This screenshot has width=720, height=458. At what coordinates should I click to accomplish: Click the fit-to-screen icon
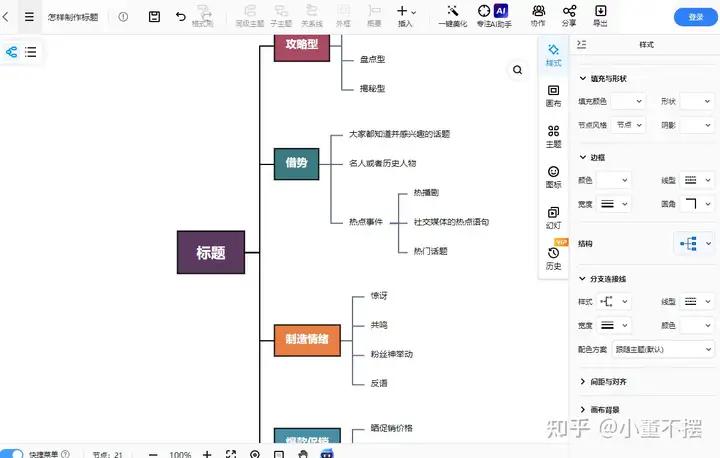coord(231,454)
